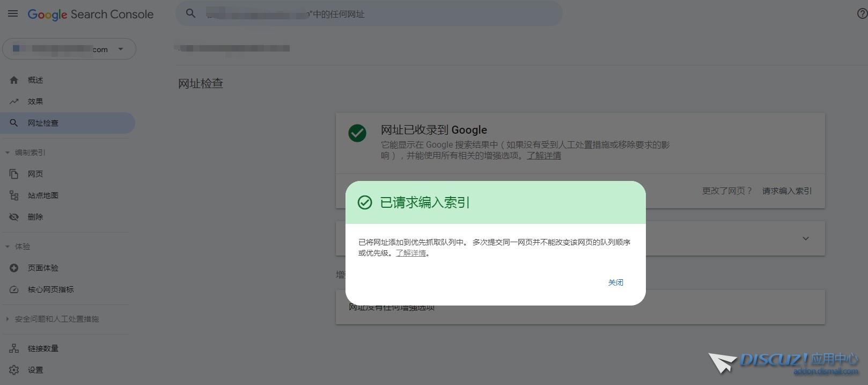Click the help question mark icon
This screenshot has height=385, width=868.
click(x=862, y=14)
